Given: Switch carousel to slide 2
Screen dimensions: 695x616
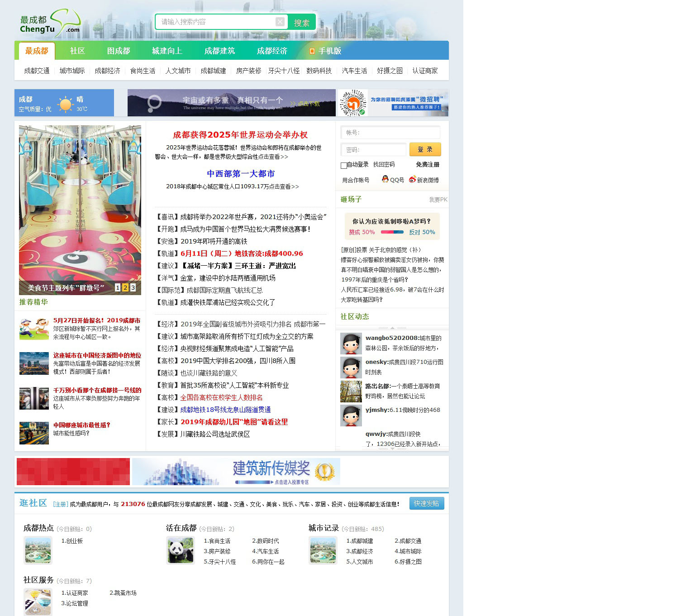Looking at the screenshot, I should tap(125, 287).
